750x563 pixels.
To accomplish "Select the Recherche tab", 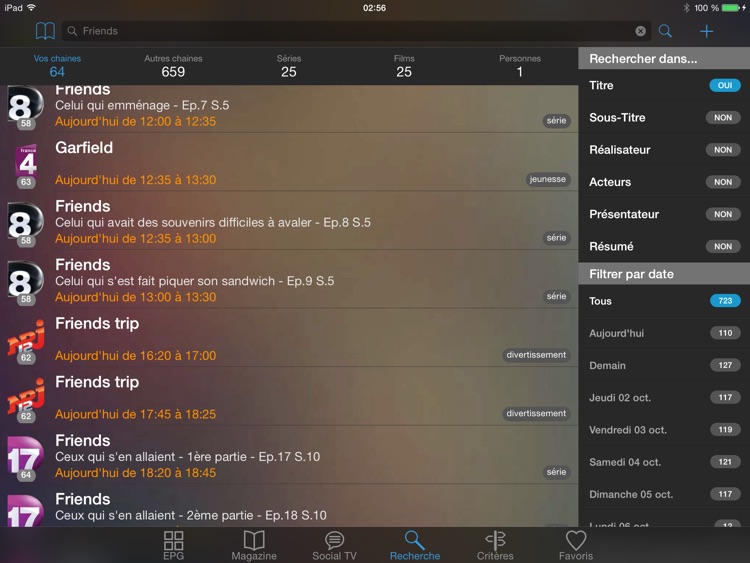I will pyautogui.click(x=415, y=545).
